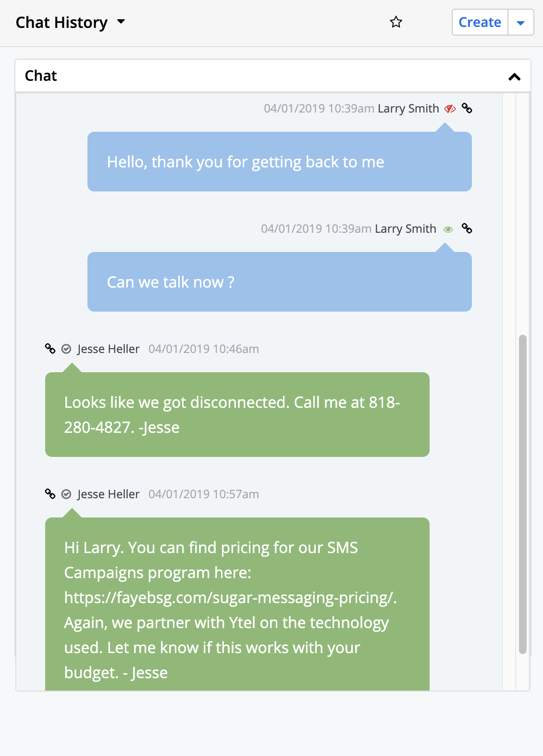543x756 pixels.
Task: Open the Chat History title dropdown
Action: point(121,22)
